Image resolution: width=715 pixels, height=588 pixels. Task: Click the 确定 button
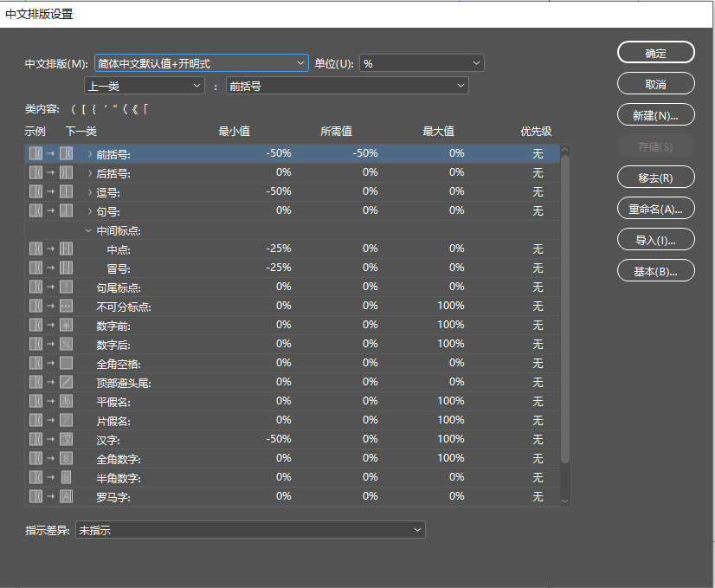[x=655, y=53]
